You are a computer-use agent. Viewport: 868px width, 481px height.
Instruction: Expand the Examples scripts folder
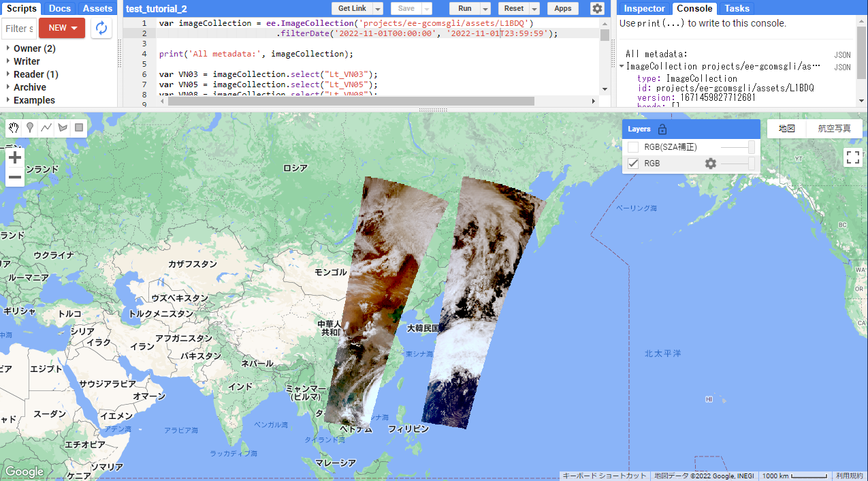pos(7,100)
